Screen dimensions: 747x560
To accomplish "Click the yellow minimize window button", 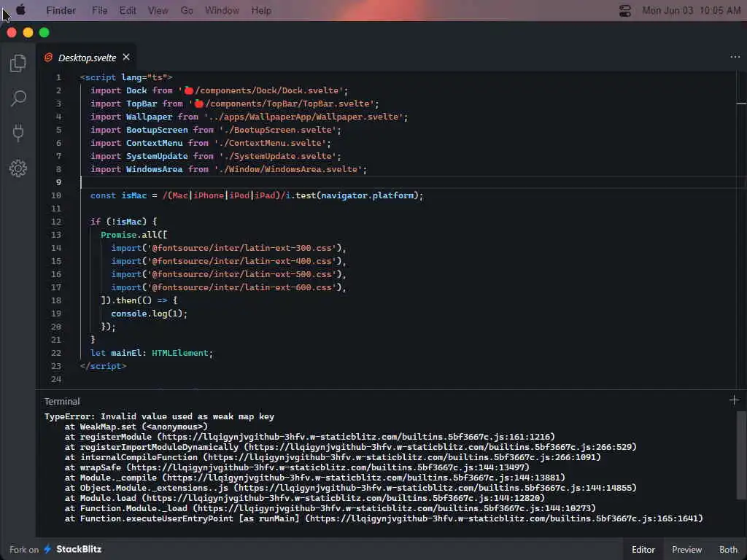I will 28,32.
